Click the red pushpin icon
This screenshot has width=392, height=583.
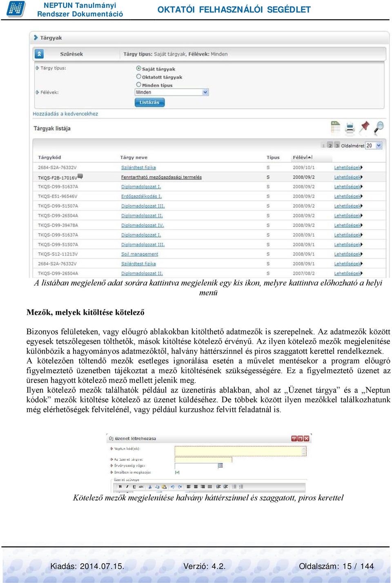pos(365,127)
